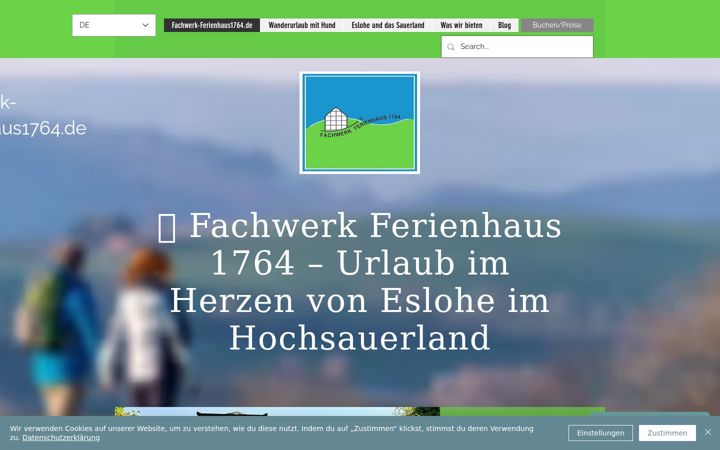720x450 pixels.
Task: Close the cookie banner
Action: 708,432
